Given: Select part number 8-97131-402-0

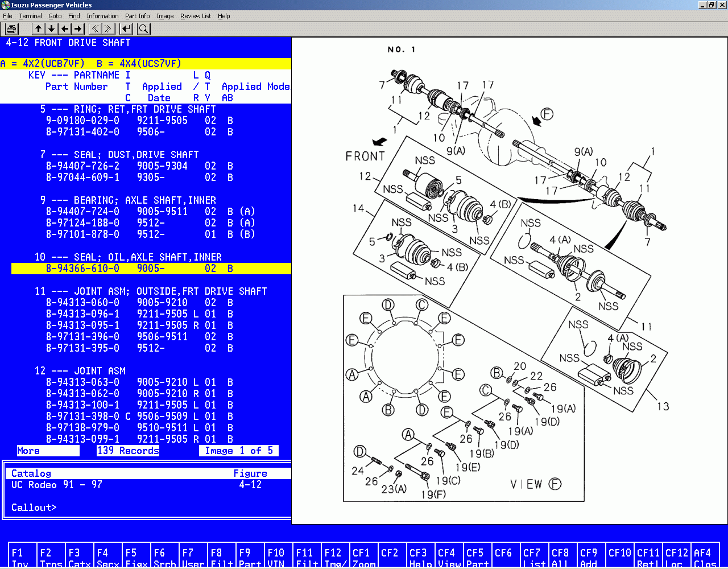Looking at the screenshot, I should coord(82,132).
